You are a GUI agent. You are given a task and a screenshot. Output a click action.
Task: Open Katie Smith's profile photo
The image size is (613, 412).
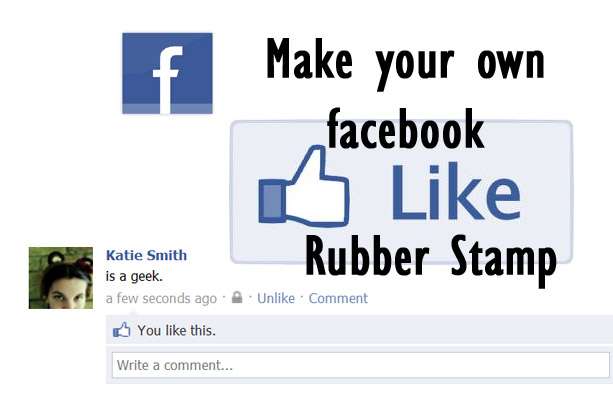point(61,278)
